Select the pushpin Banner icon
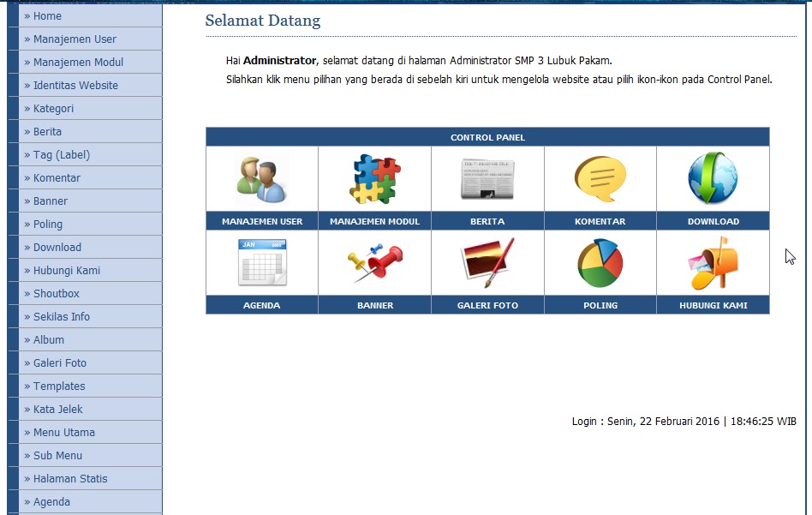 (x=374, y=262)
